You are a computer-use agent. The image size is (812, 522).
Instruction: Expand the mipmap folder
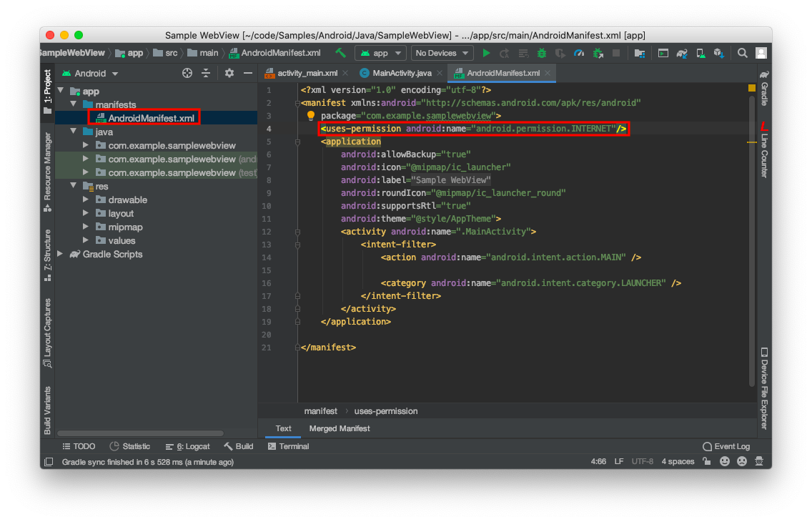pos(86,227)
